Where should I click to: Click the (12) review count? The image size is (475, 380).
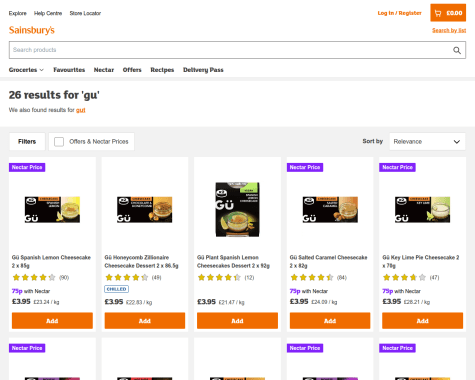coord(249,278)
